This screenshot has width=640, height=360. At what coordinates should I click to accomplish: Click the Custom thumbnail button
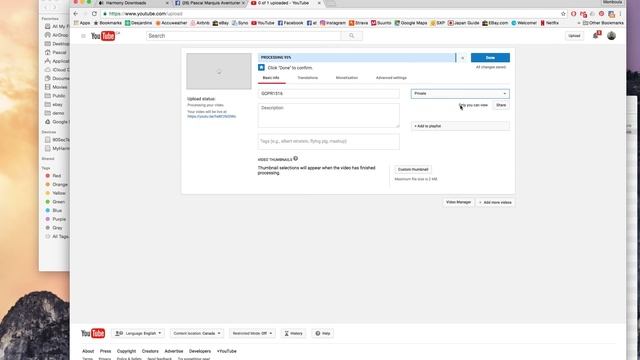pos(413,169)
